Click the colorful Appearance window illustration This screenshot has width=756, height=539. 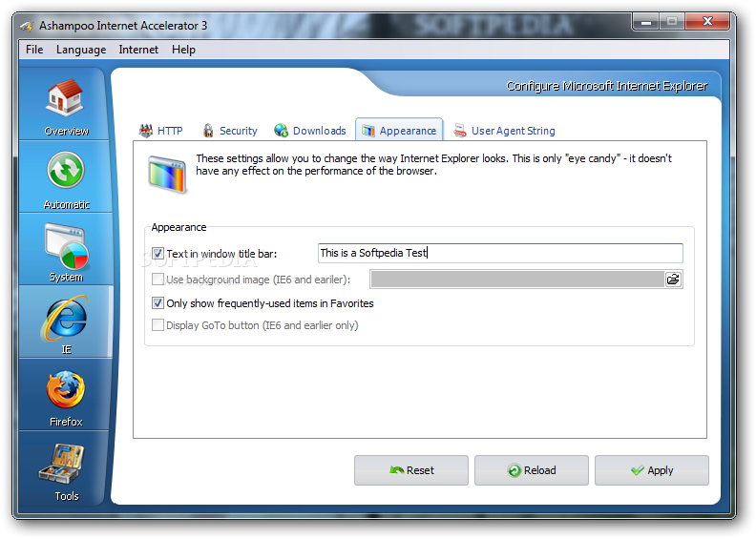(167, 175)
